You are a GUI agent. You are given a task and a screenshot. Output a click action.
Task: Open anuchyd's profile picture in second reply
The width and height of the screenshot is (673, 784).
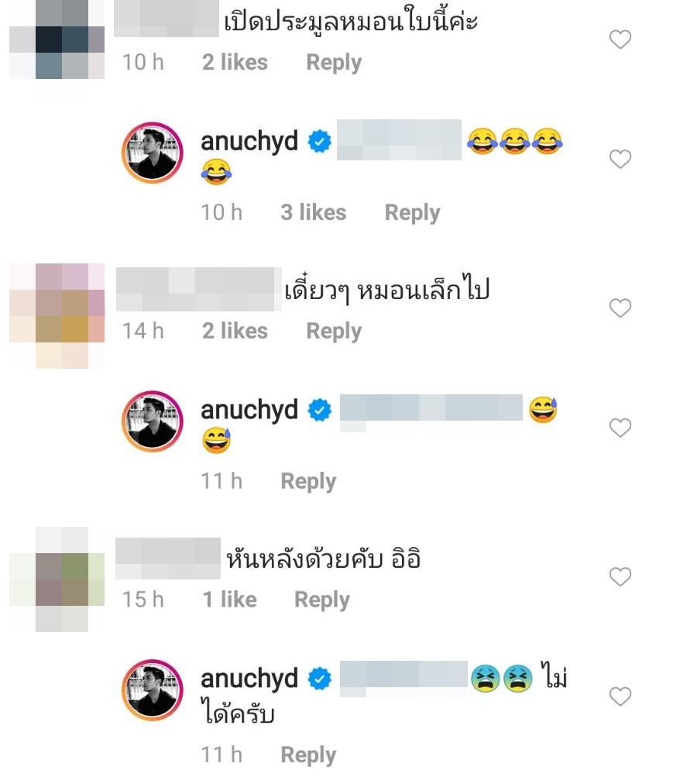[x=153, y=421]
